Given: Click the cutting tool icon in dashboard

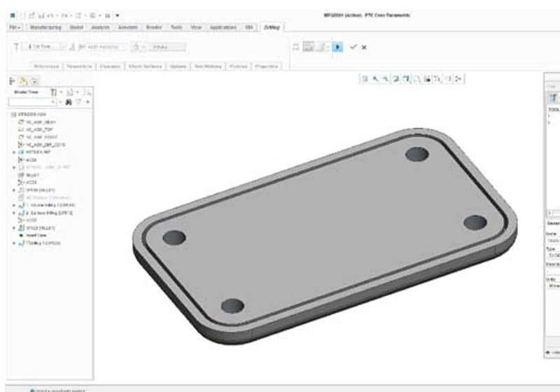Looking at the screenshot, I should coord(16,47).
